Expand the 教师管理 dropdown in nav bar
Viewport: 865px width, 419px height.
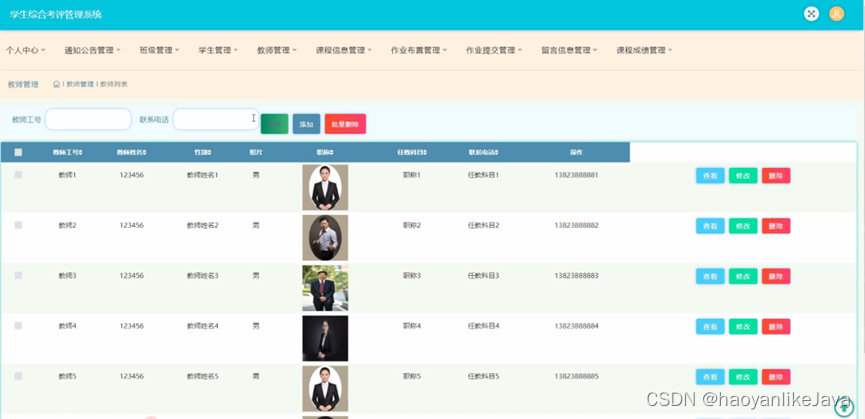click(x=276, y=50)
